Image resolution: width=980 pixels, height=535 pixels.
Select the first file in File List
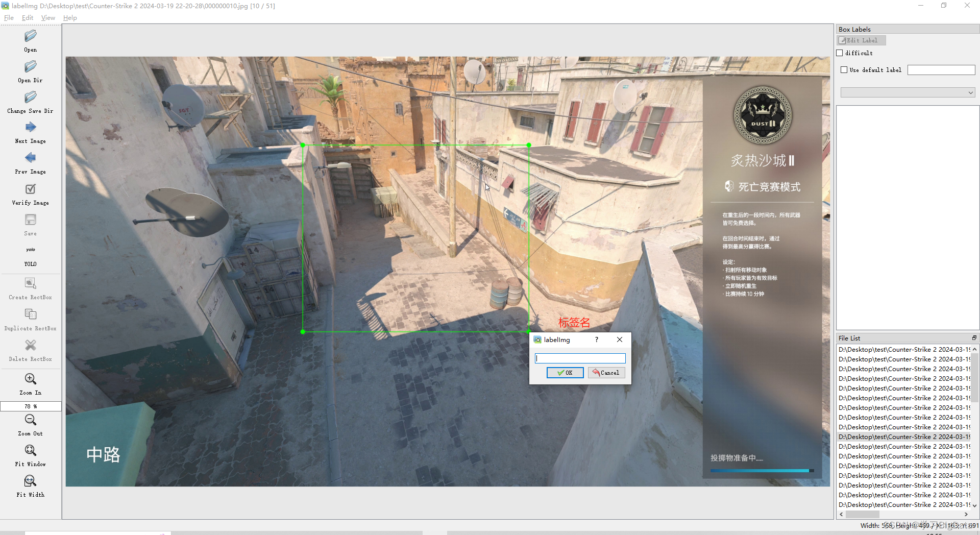pos(904,349)
